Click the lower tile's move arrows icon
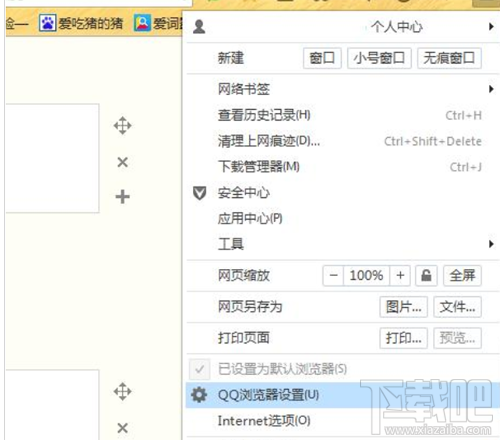 tap(123, 391)
